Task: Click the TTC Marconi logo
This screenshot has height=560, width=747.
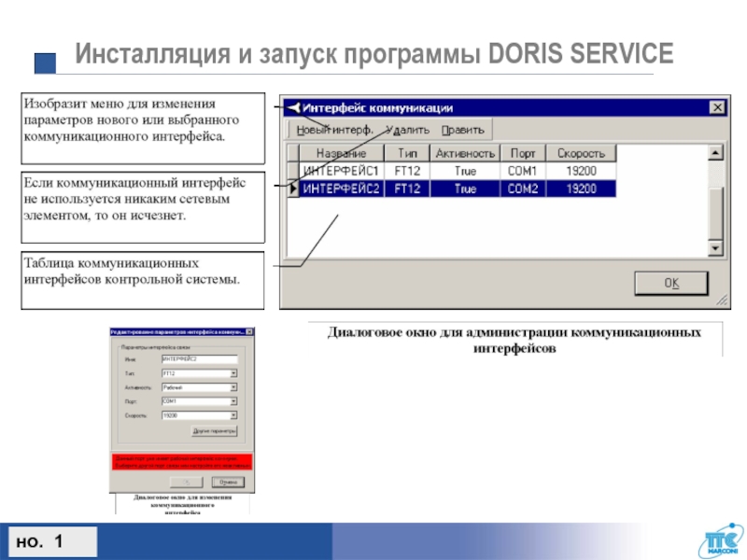Action: (723, 542)
